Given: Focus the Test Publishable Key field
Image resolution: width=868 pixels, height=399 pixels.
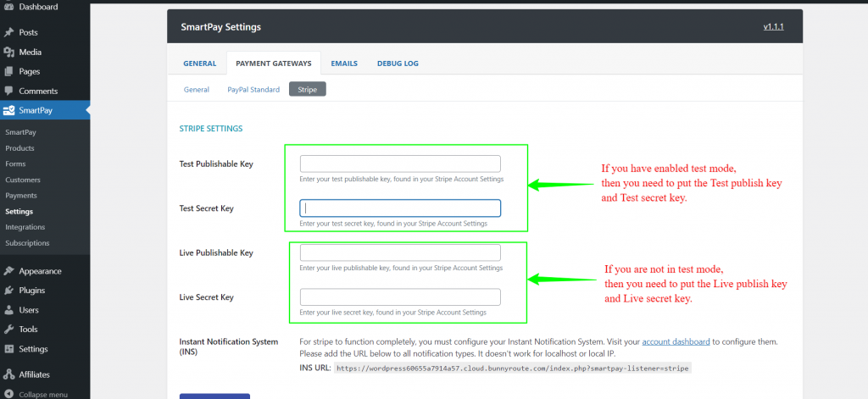Looking at the screenshot, I should tap(400, 163).
